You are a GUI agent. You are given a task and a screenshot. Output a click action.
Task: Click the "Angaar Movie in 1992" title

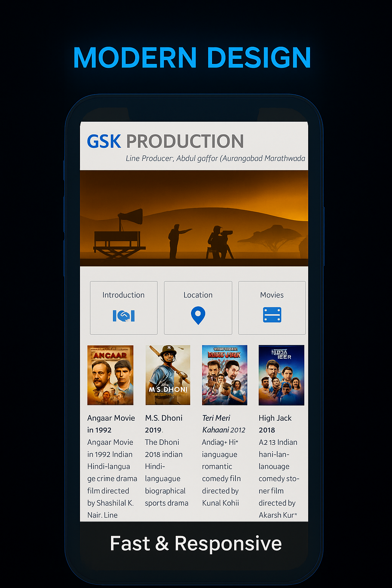coord(111,424)
